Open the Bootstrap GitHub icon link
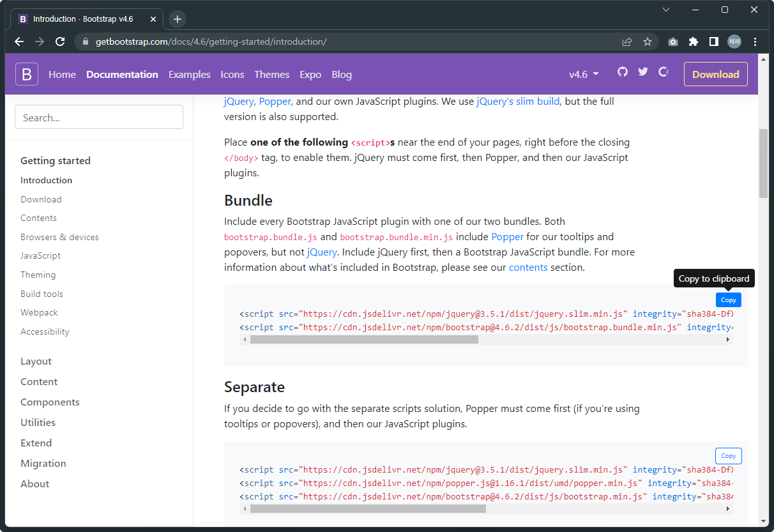This screenshot has height=532, width=774. (623, 72)
